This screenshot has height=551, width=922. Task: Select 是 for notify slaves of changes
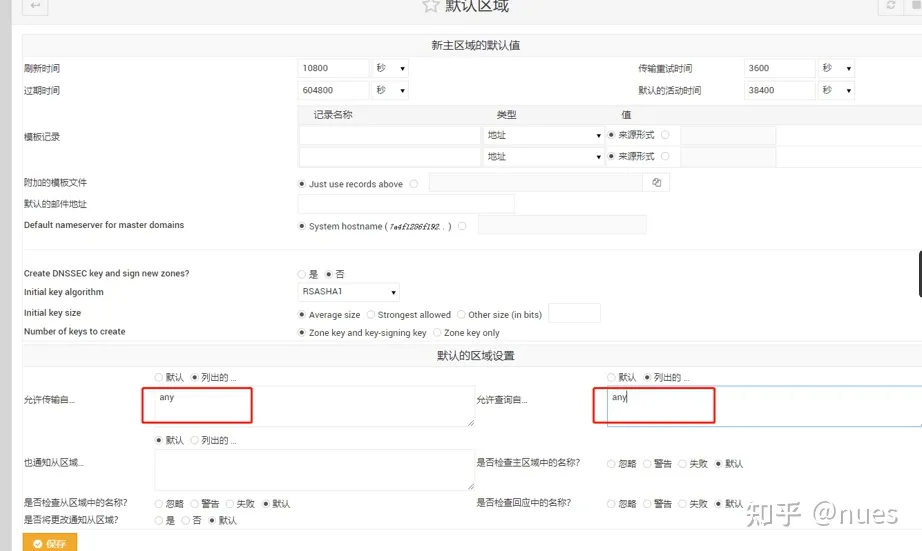point(159,520)
